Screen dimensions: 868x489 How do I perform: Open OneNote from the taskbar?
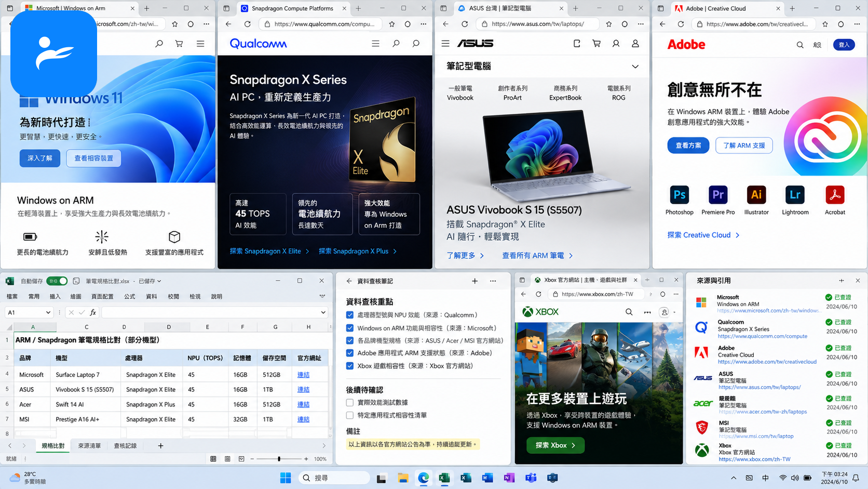(509, 478)
